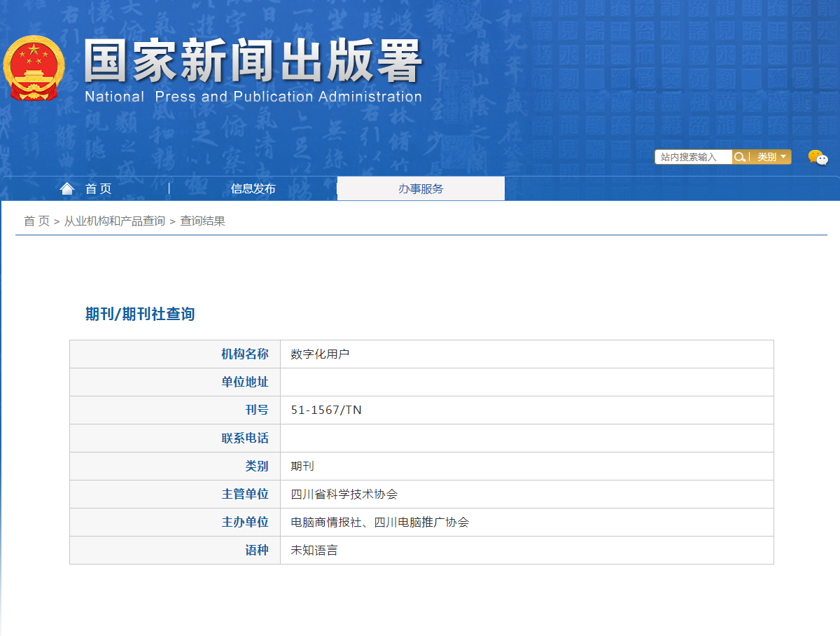Click the National Press and Publication Administration subtitle

[x=253, y=97]
